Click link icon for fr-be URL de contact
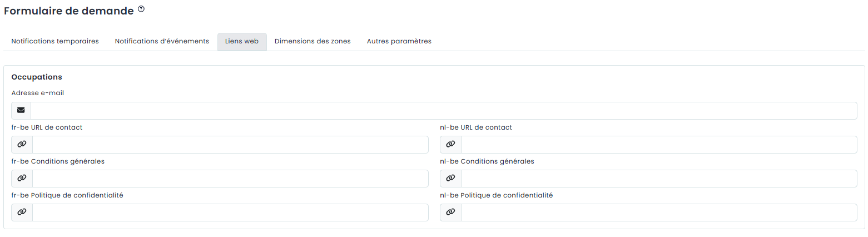 (22, 144)
